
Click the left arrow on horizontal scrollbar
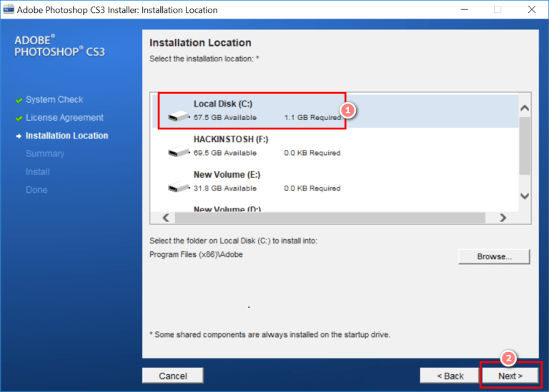coord(165,218)
